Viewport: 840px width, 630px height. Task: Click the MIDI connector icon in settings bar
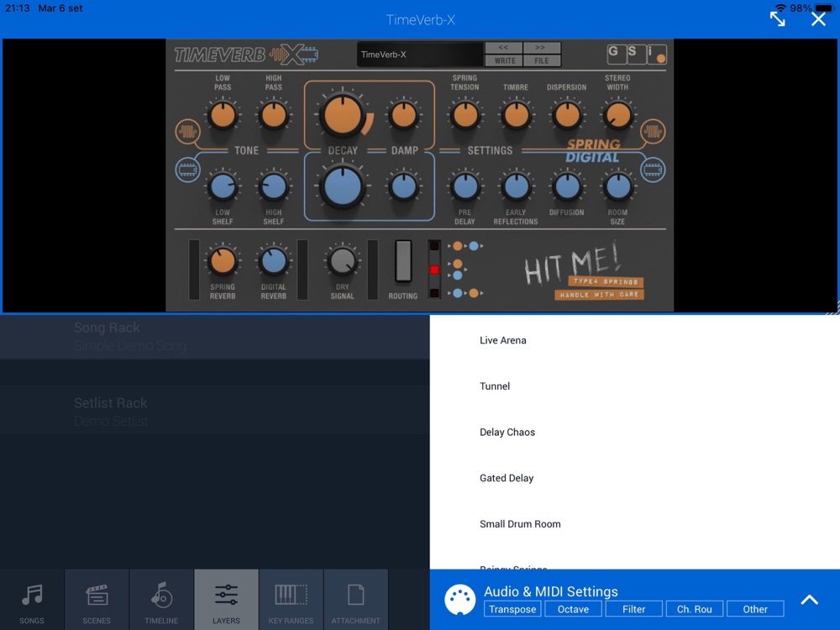459,600
